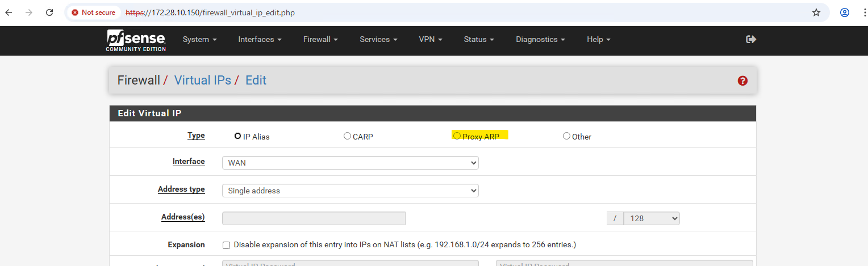Click the Address(es) input field
Viewport: 868px width, 266px height.
[314, 218]
